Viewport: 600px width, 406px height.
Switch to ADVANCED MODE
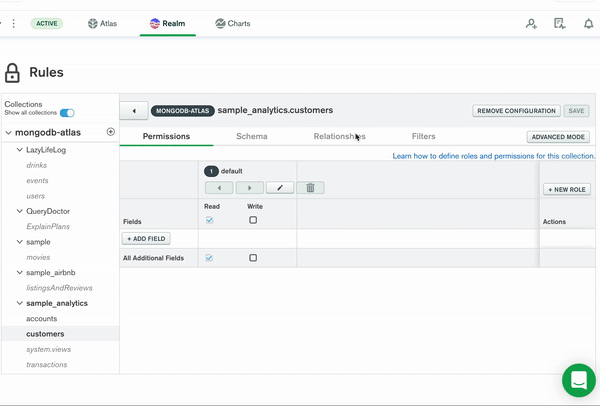tap(558, 137)
